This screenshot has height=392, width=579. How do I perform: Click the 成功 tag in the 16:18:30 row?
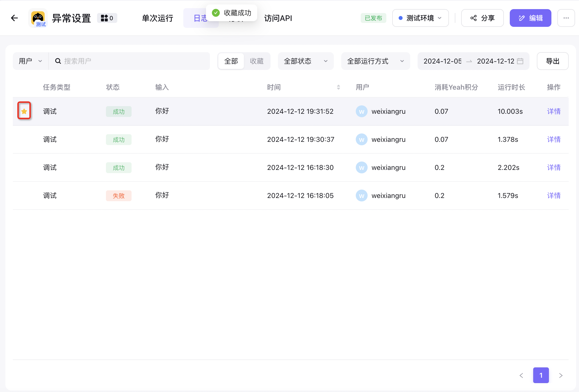pyautogui.click(x=119, y=168)
